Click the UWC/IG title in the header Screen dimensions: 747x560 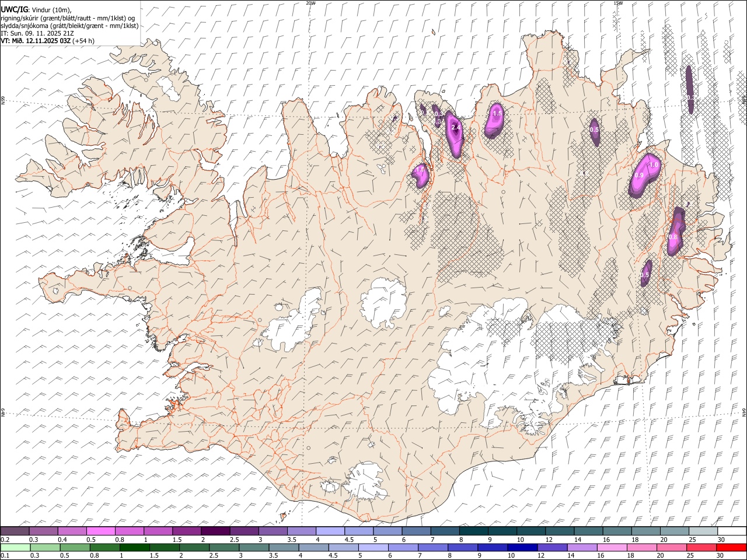[x=14, y=10]
